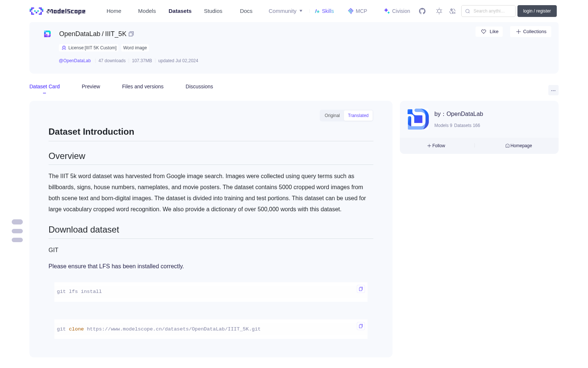
Task: Show the Translated text version
Action: click(358, 116)
